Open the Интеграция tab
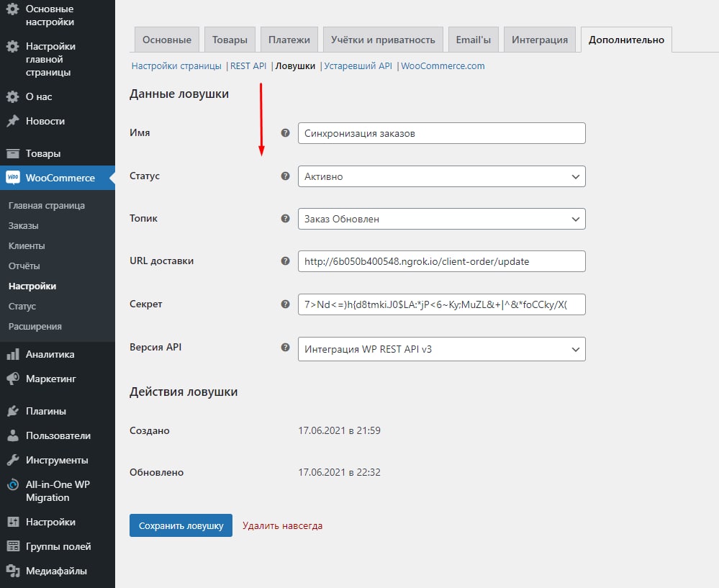Viewport: 719px width, 588px height. (x=539, y=40)
